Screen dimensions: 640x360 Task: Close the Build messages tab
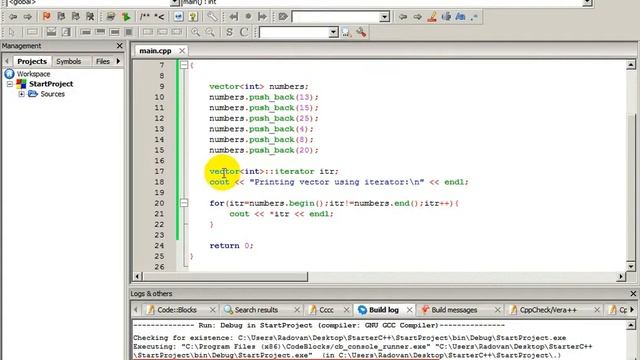pyautogui.click(x=497, y=310)
